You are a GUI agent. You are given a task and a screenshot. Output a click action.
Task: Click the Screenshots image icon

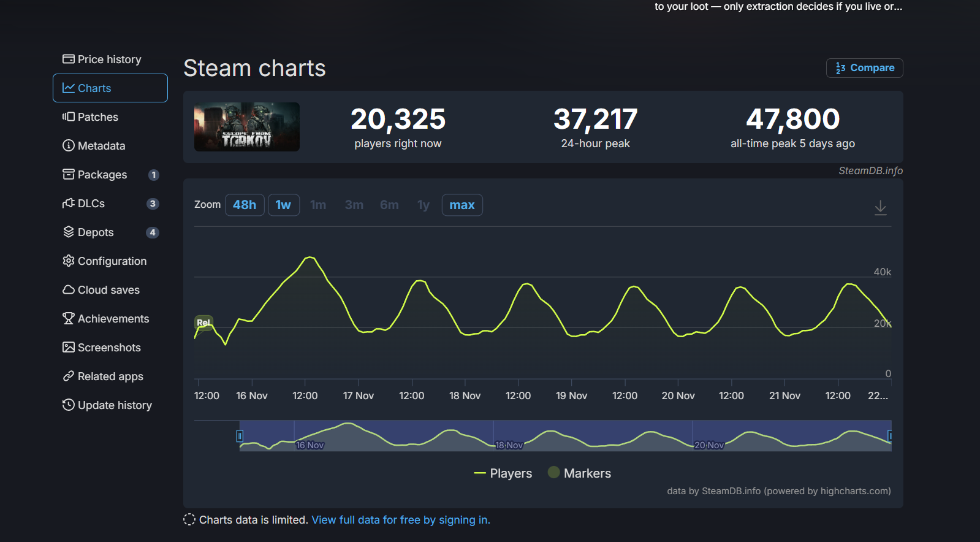coord(68,347)
